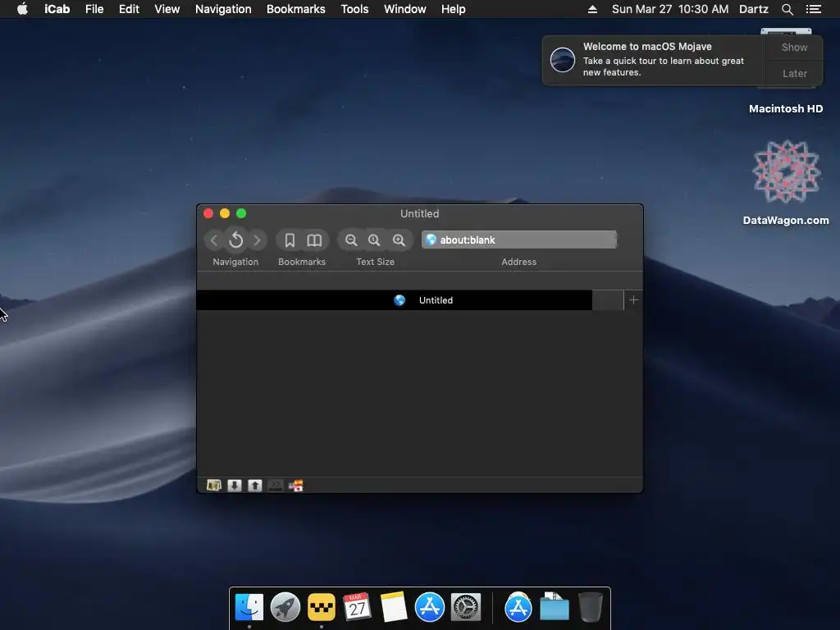The height and width of the screenshot is (630, 840).
Task: Click the upload arrow icon in status bar
Action: pos(255,486)
